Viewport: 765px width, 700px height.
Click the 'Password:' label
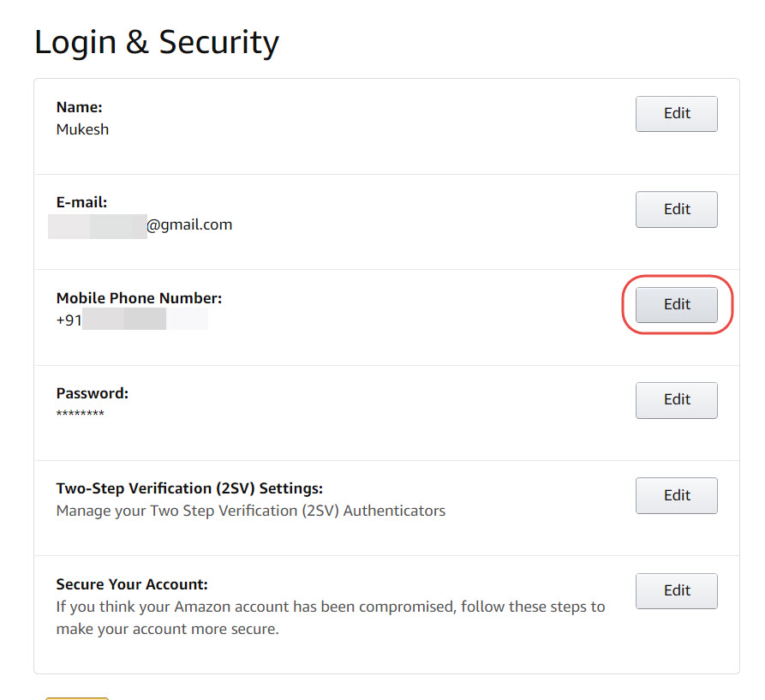92,393
